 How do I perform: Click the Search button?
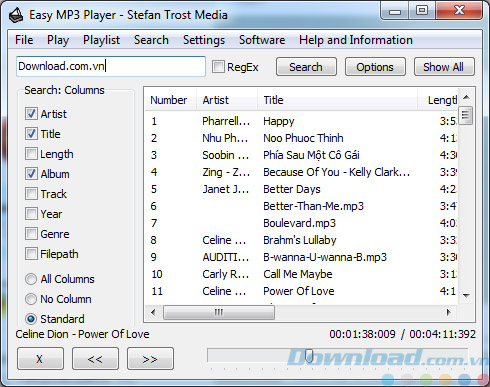click(x=306, y=67)
